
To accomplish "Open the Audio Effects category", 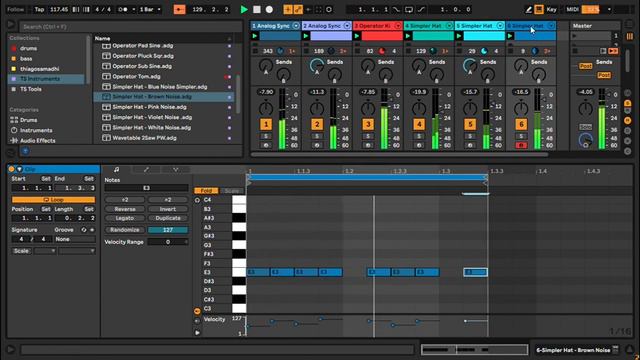I will click(38, 140).
